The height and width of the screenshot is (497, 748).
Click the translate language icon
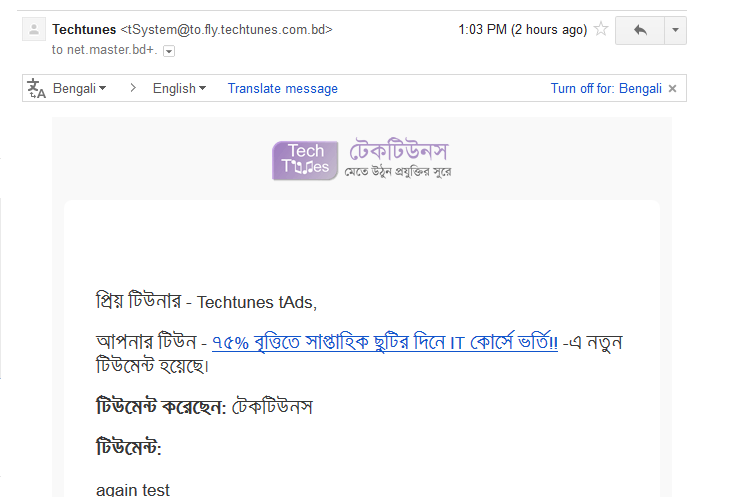(x=36, y=88)
